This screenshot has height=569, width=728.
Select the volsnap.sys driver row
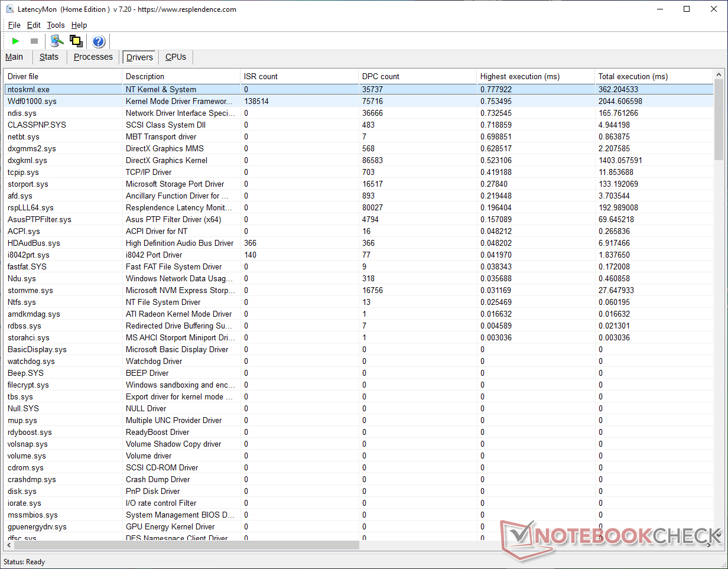pos(359,444)
